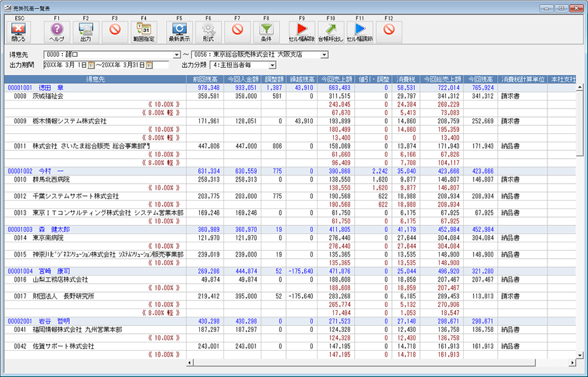Open the 条件 filter icon
The width and height of the screenshot is (588, 377).
(267, 32)
